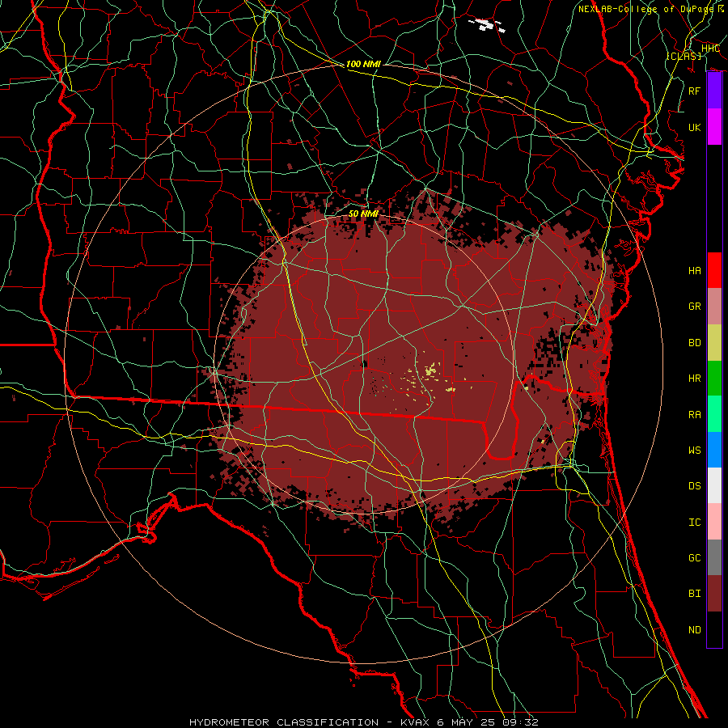Click the HYDROMETEOR CLASSIFICATION title text
This screenshot has width=728, height=728.
coord(284,722)
